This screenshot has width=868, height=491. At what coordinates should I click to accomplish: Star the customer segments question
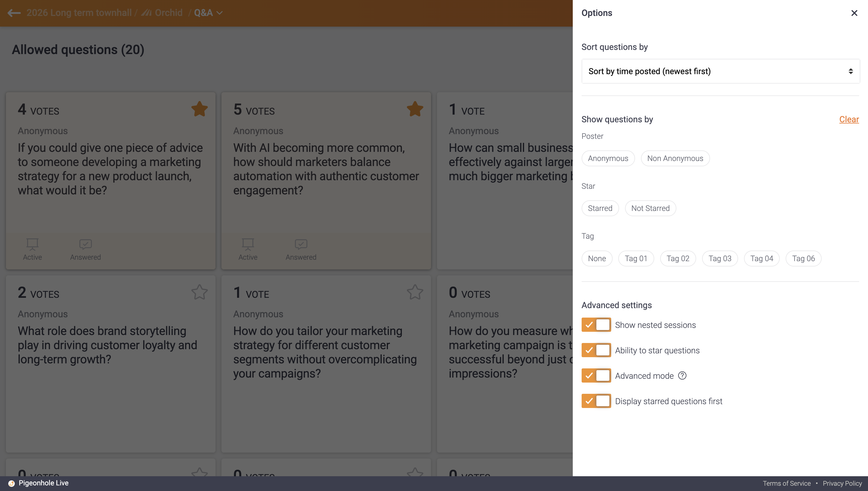click(x=415, y=292)
